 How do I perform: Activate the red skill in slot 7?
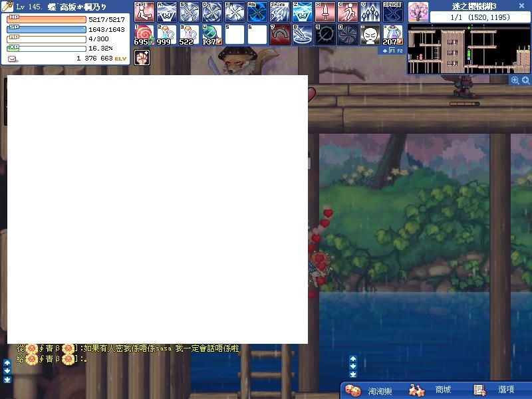tap(280, 35)
